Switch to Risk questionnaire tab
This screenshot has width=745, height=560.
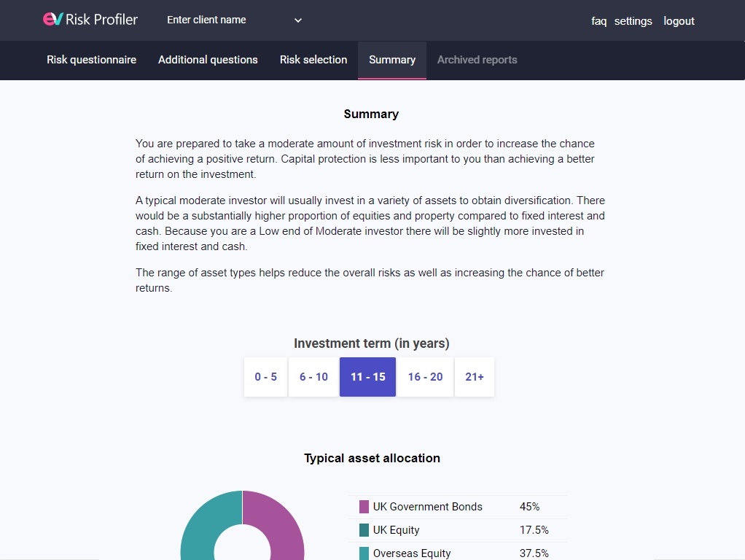[x=91, y=60]
